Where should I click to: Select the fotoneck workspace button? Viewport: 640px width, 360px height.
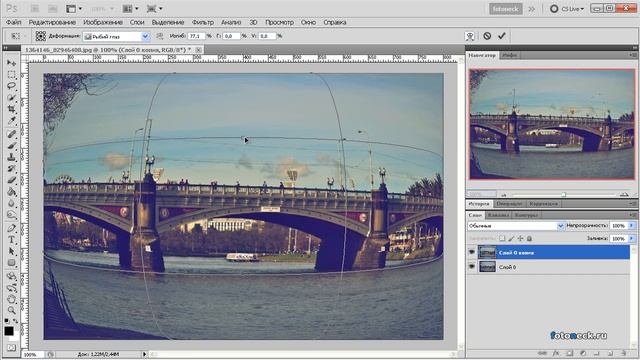coord(506,9)
